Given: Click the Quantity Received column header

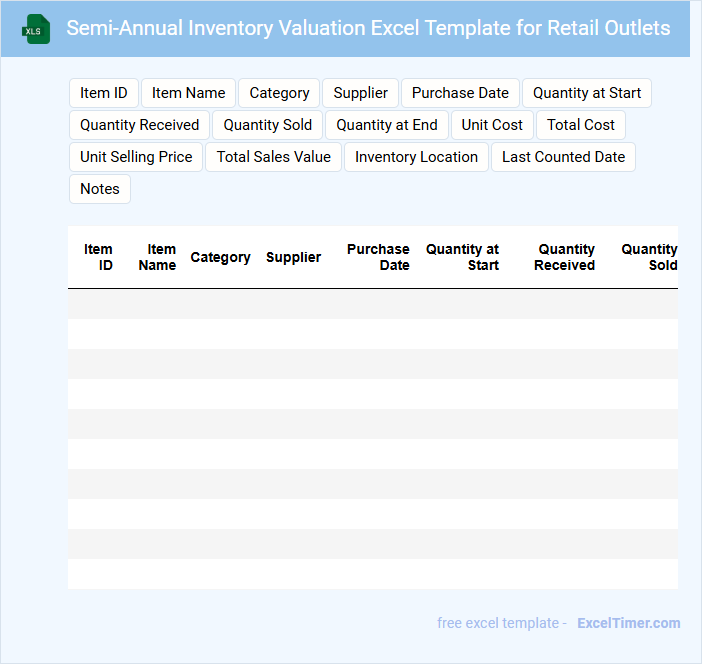Looking at the screenshot, I should tap(565, 257).
